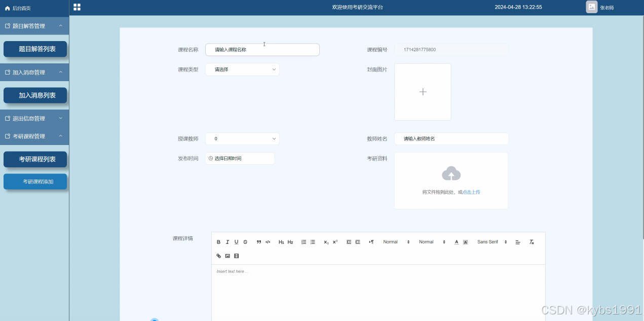Open the Sans Serif font dropdown
Image resolution: width=644 pixels, height=321 pixels.
pyautogui.click(x=492, y=242)
